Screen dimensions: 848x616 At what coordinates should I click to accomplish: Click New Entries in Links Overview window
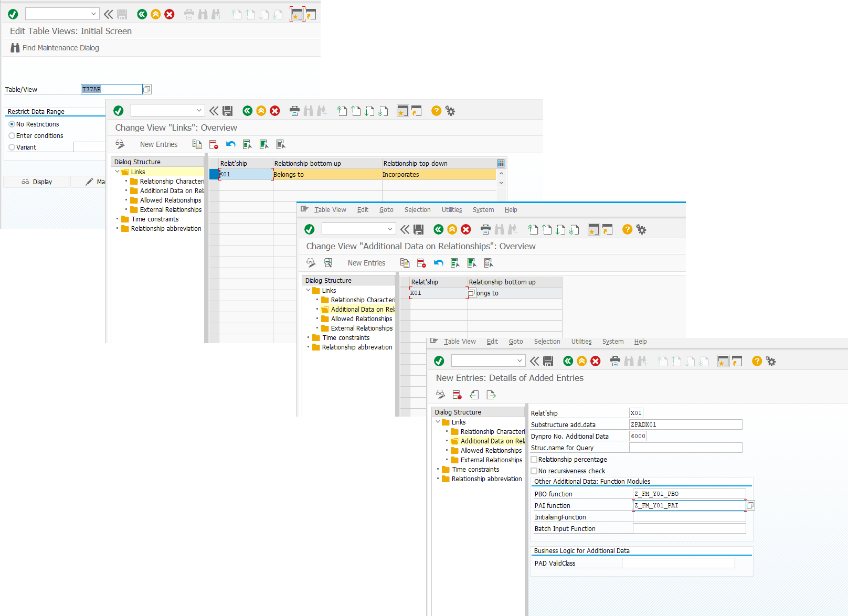click(158, 144)
